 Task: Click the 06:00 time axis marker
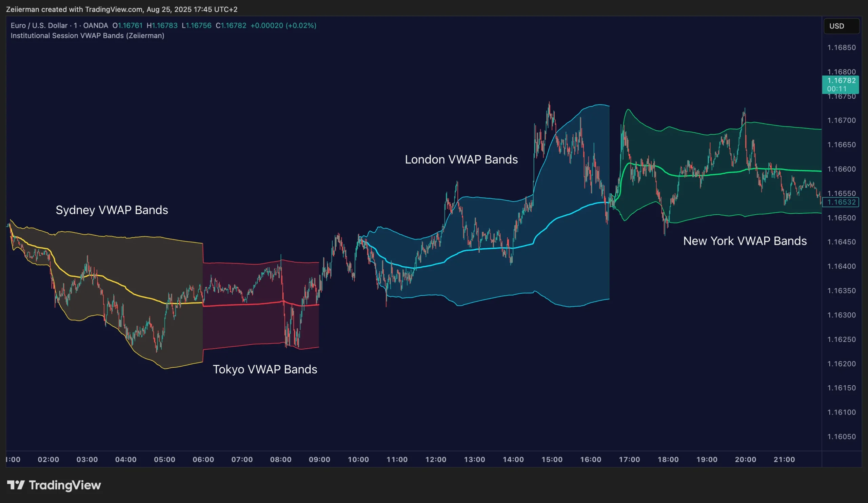pos(203,459)
